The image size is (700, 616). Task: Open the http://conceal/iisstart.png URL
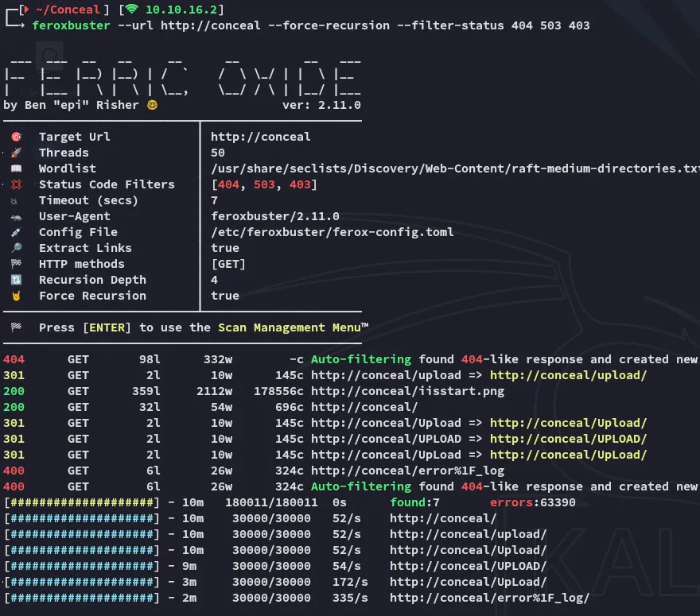(407, 391)
